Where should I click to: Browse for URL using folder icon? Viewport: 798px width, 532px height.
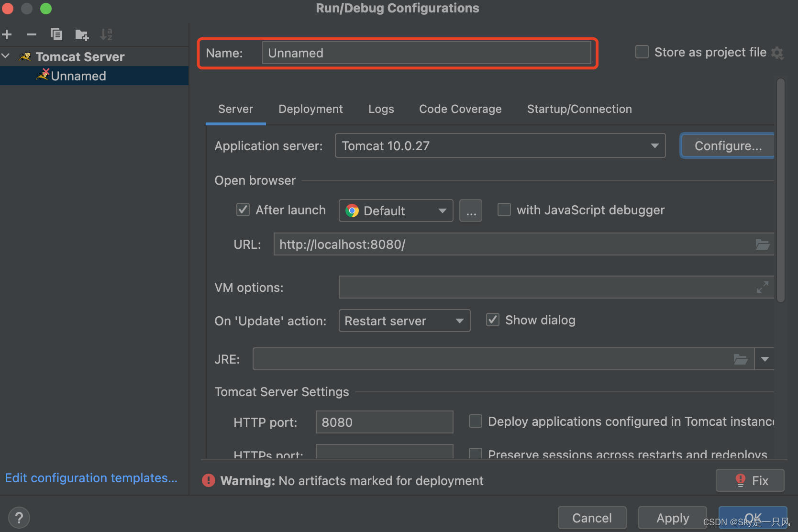pyautogui.click(x=763, y=244)
